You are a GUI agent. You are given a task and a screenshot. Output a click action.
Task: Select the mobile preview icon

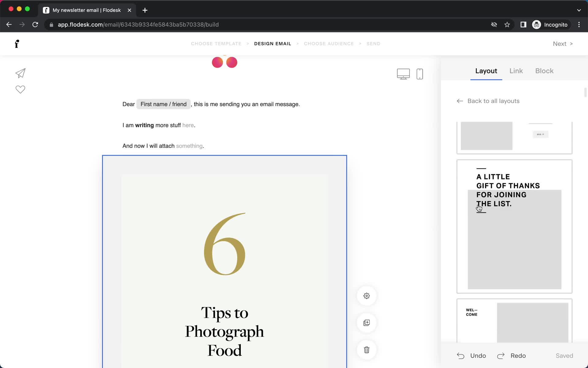(420, 74)
